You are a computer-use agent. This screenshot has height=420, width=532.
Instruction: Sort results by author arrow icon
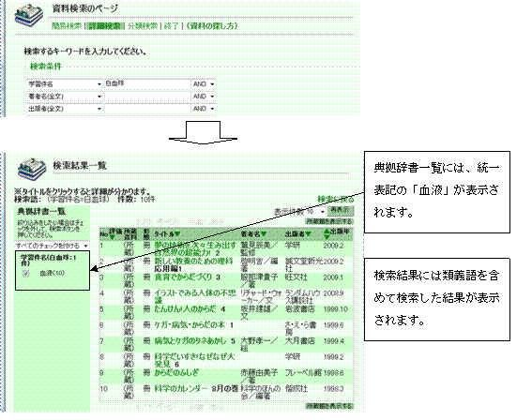point(264,234)
